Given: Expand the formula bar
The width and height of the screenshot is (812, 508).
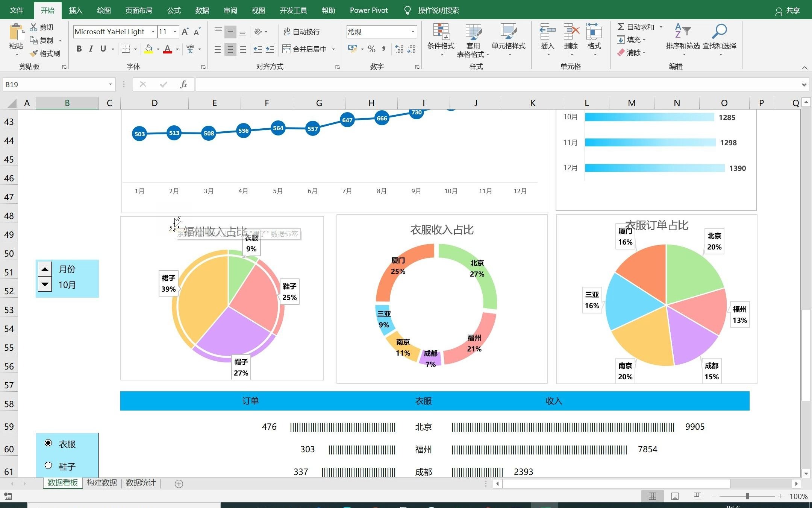Looking at the screenshot, I should pos(804,84).
